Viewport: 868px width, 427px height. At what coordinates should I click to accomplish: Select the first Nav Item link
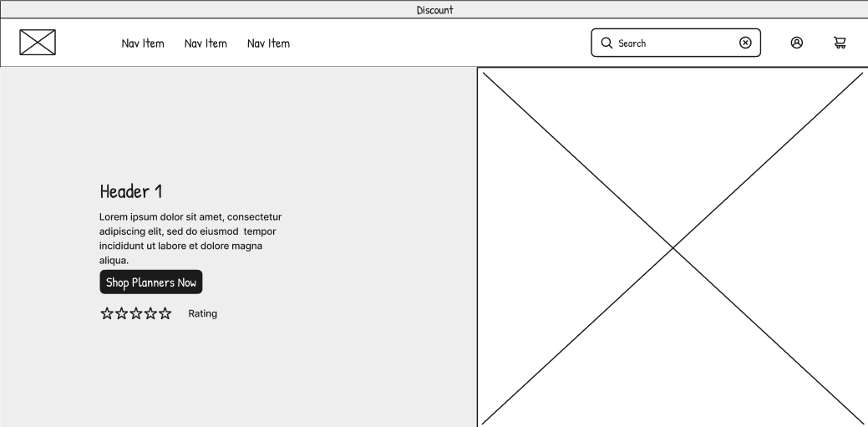click(143, 43)
